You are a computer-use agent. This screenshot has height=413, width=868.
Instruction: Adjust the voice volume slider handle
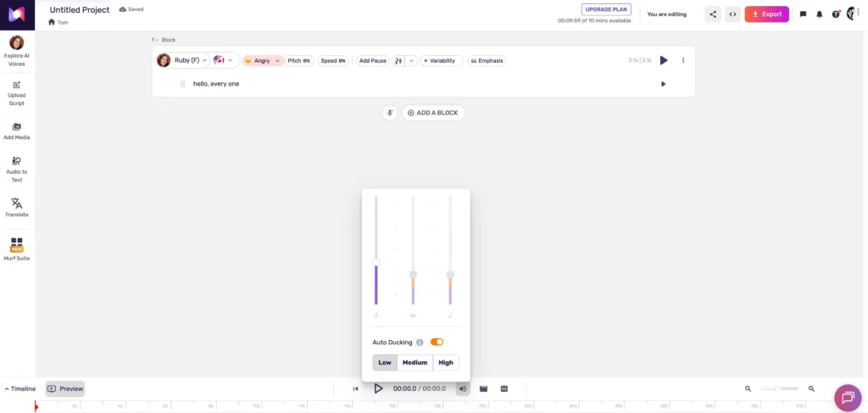pyautogui.click(x=376, y=262)
